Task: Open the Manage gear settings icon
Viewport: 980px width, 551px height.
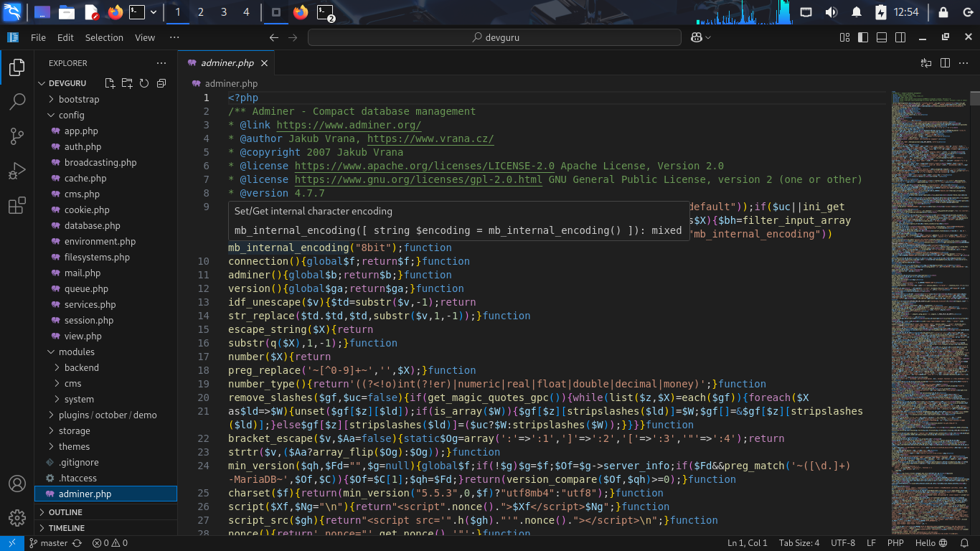Action: click(17, 517)
